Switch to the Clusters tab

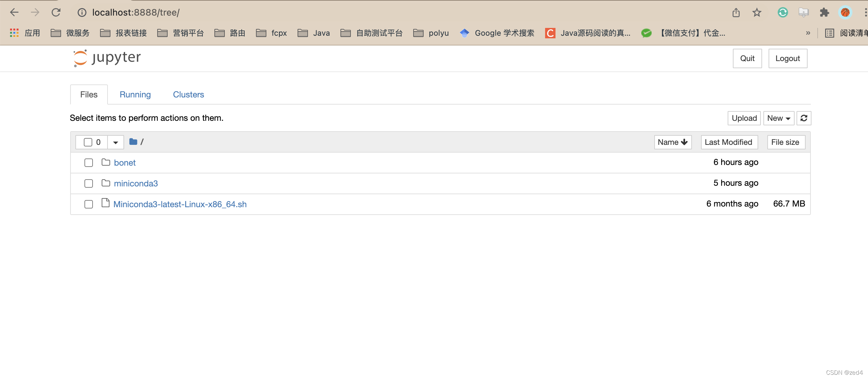pyautogui.click(x=188, y=95)
